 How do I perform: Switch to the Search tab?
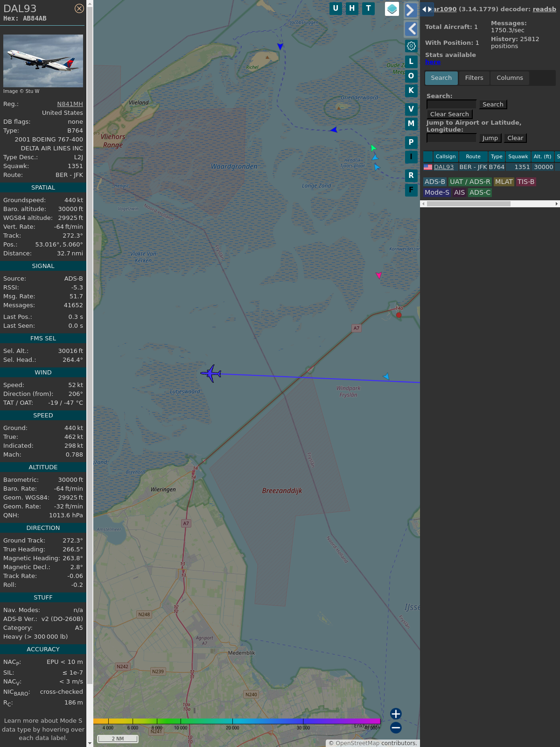[x=441, y=78]
